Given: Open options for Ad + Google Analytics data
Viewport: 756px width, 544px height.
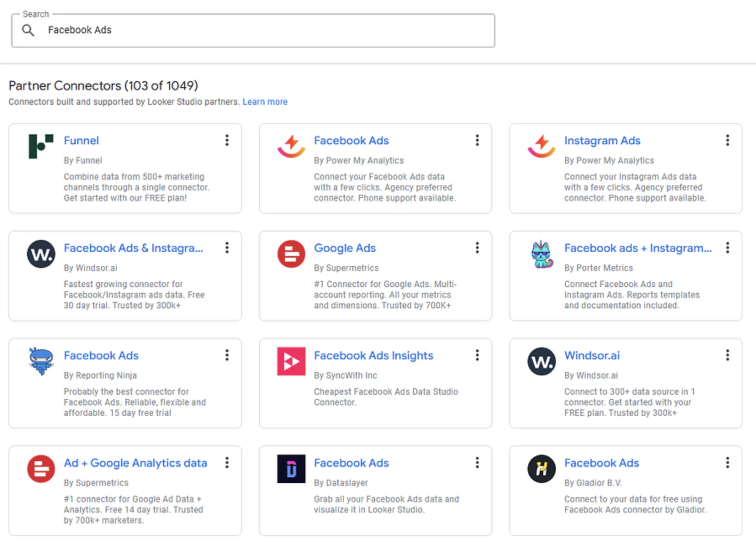Looking at the screenshot, I should 227,463.
